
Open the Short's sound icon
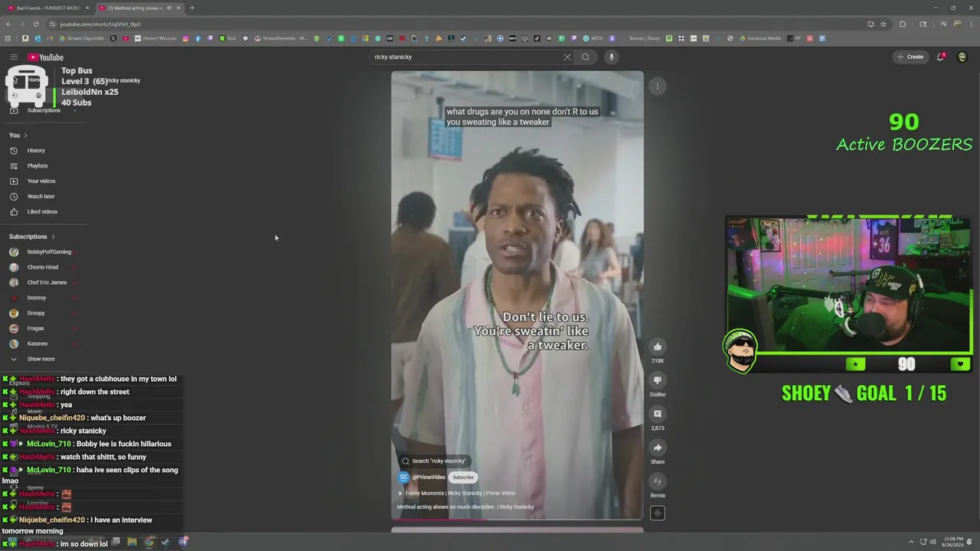point(657,514)
